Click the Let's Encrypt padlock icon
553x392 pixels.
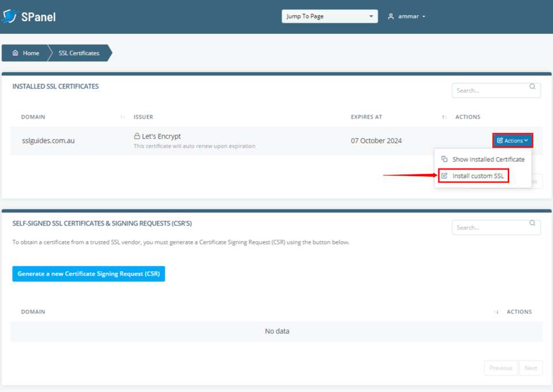click(137, 136)
